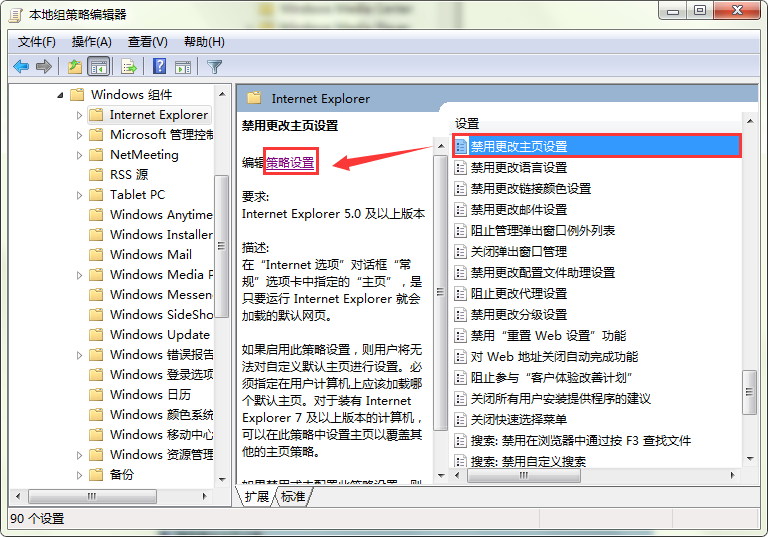Select Windows Update folder in tree

pos(159,335)
